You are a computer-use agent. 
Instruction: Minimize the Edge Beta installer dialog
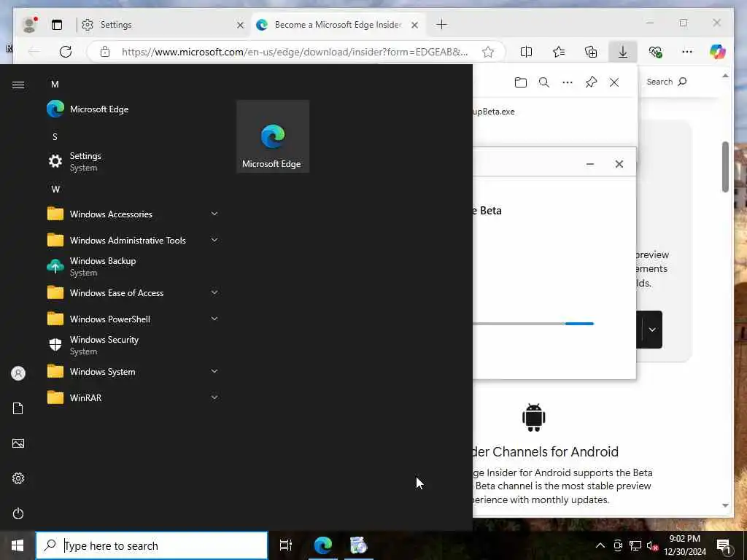coord(589,164)
